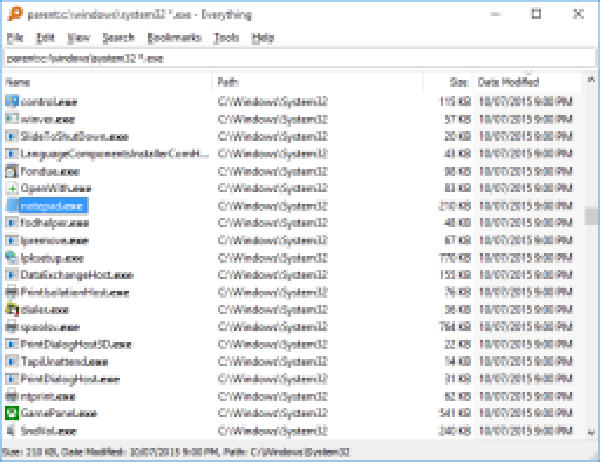Click the notepad.exe file icon
Screen dimensions: 600x462
tap(12, 206)
